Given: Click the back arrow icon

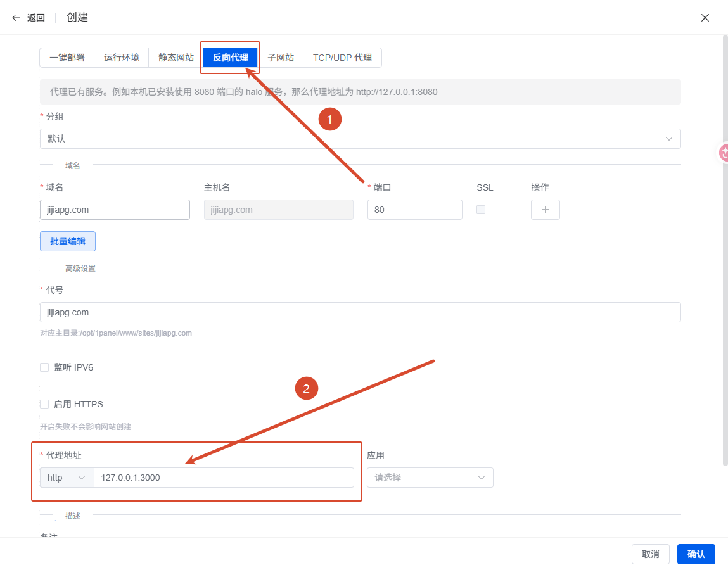Looking at the screenshot, I should click(16, 18).
